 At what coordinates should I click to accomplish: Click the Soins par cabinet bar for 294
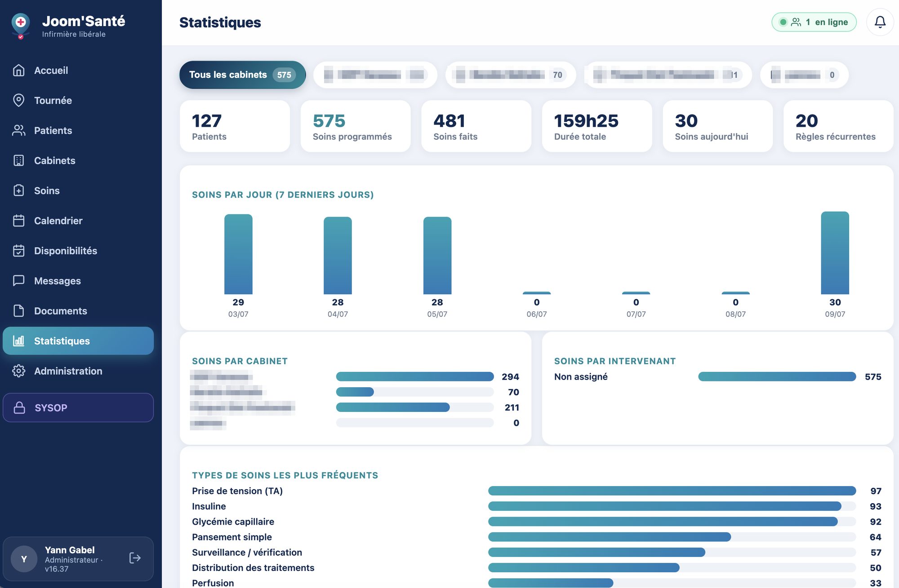[414, 376]
